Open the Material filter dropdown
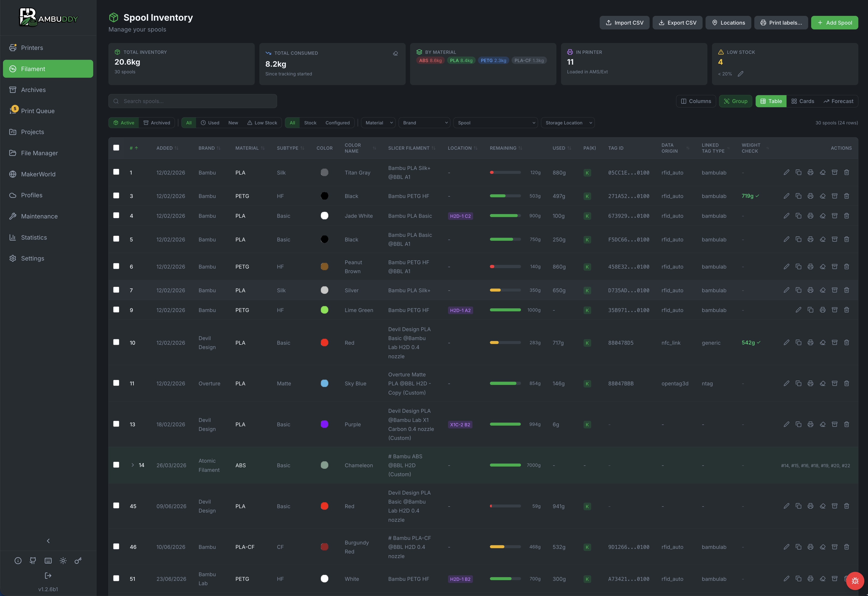The height and width of the screenshot is (596, 868). coord(378,123)
